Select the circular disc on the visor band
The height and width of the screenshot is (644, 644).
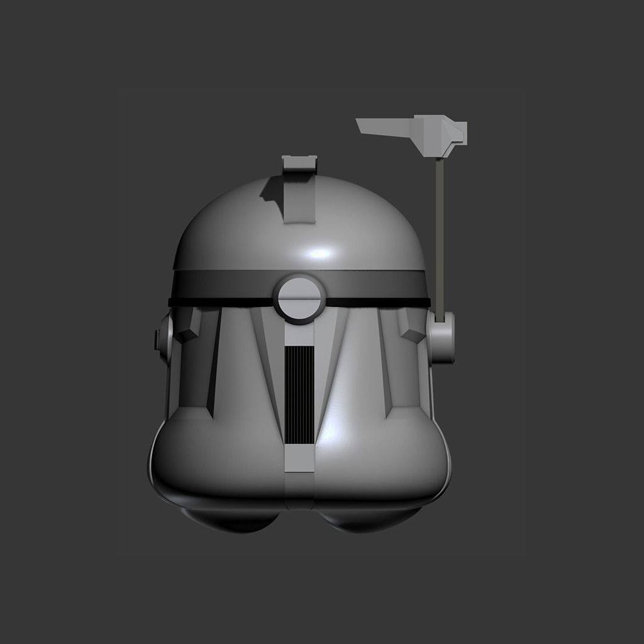[x=299, y=299]
